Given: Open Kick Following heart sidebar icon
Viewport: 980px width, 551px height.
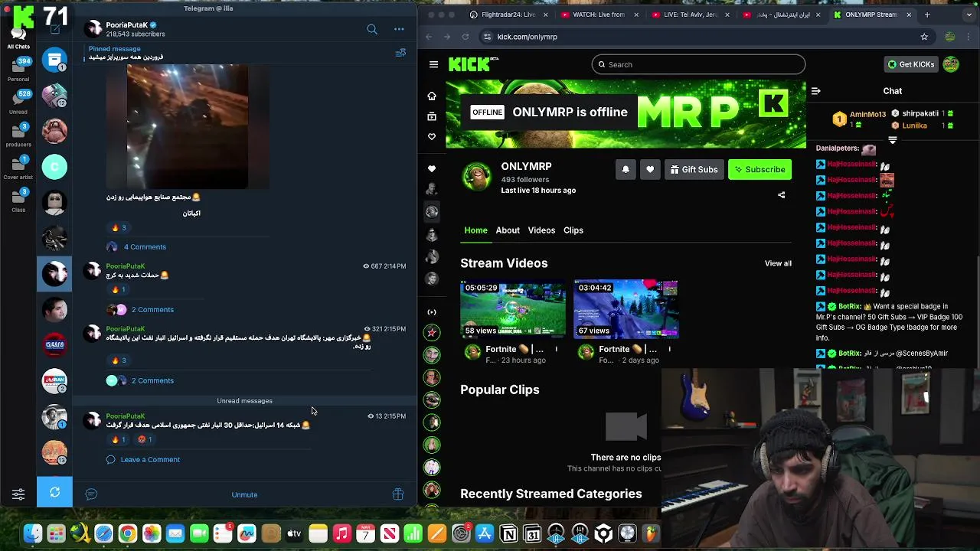Looking at the screenshot, I should pos(432,137).
